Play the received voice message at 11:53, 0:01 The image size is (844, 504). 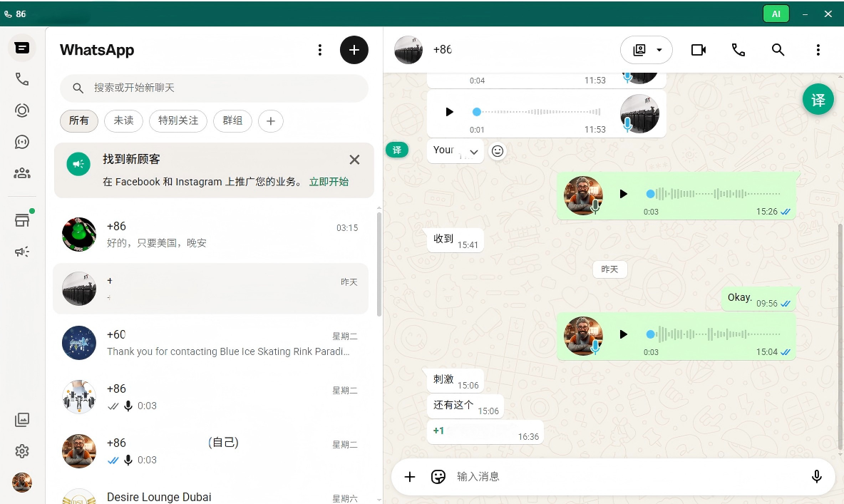(450, 112)
